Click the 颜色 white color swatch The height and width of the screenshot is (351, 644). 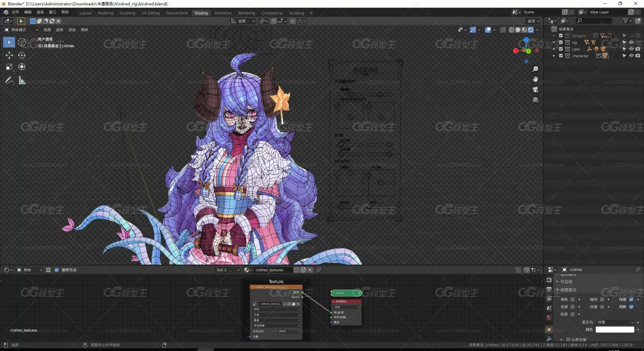615,330
